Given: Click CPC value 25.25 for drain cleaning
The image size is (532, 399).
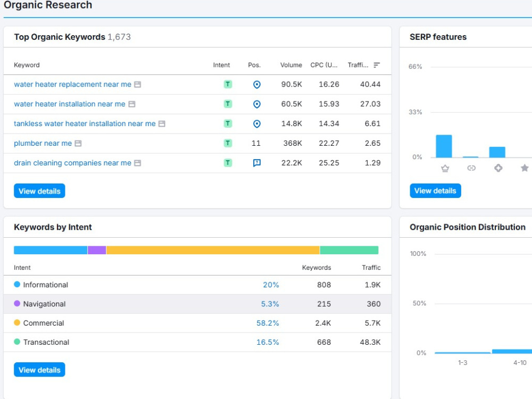Looking at the screenshot, I should (x=329, y=163).
